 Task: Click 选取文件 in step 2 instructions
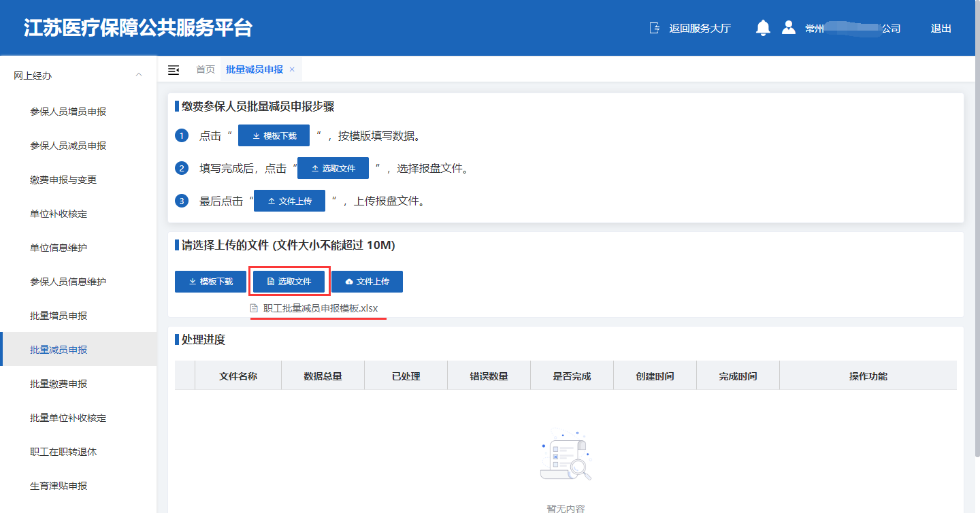point(333,168)
